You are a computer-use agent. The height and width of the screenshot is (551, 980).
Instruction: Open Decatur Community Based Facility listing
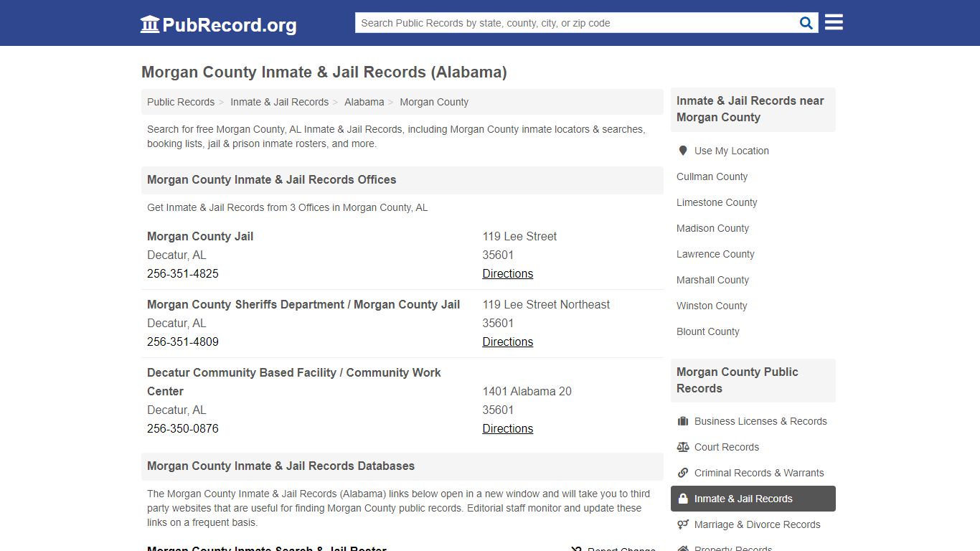pyautogui.click(x=294, y=382)
